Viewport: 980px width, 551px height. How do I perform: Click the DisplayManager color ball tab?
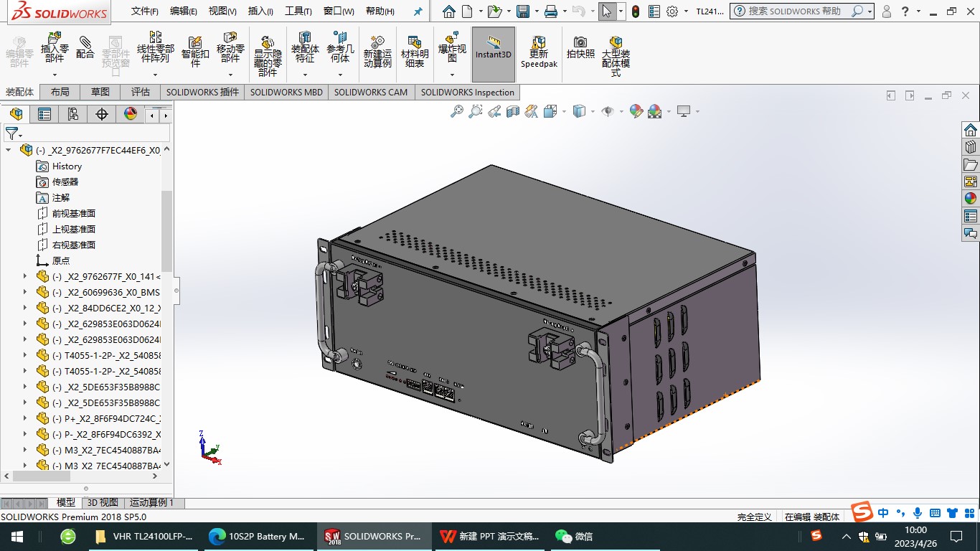point(131,114)
